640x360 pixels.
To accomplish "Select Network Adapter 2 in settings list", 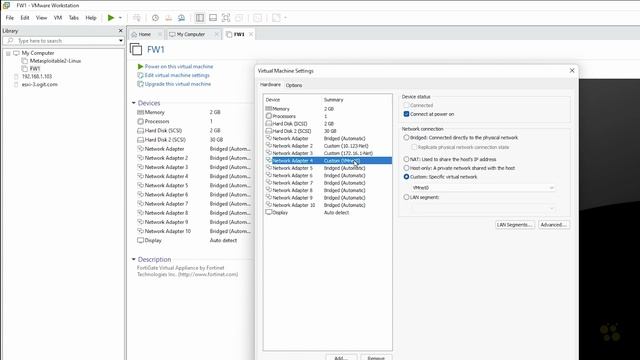I will (x=328, y=146).
